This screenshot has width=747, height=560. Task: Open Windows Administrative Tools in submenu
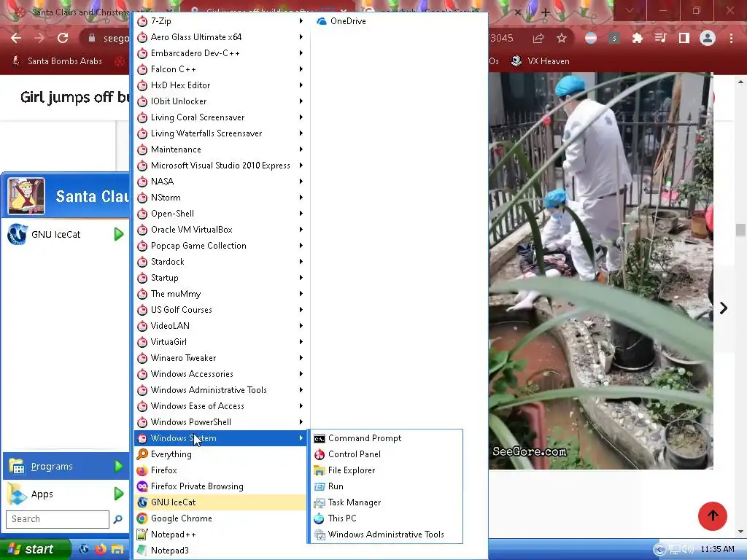(386, 534)
